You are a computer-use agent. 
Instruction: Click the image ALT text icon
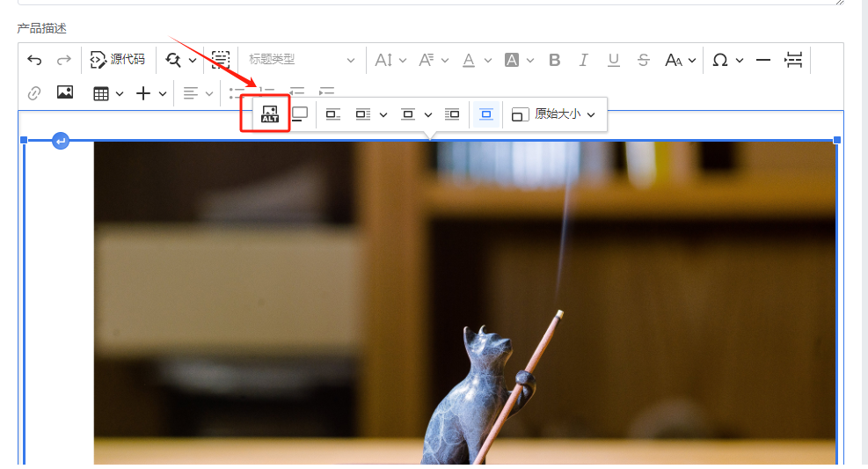pyautogui.click(x=270, y=114)
